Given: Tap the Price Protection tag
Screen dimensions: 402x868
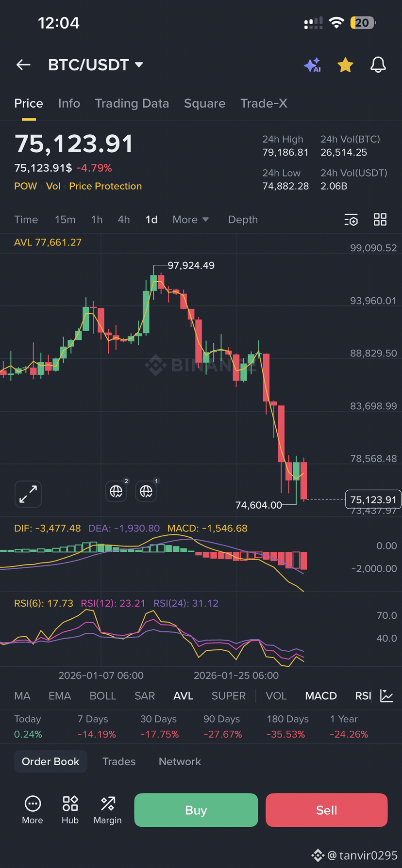Looking at the screenshot, I should click(x=105, y=186).
